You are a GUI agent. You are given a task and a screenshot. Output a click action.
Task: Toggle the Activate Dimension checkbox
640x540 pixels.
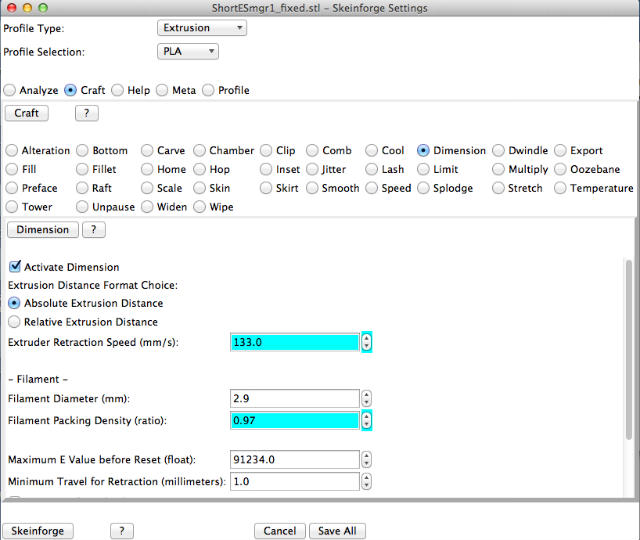pyautogui.click(x=15, y=267)
